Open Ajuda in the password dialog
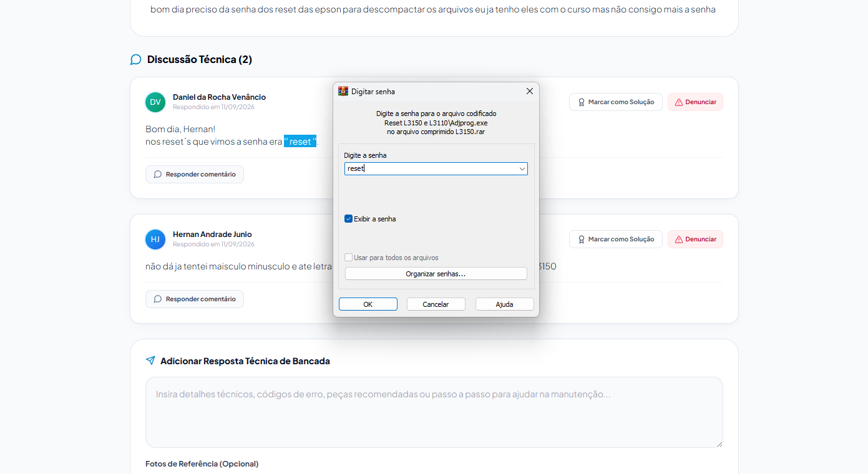This screenshot has height=474, width=868. pyautogui.click(x=504, y=304)
